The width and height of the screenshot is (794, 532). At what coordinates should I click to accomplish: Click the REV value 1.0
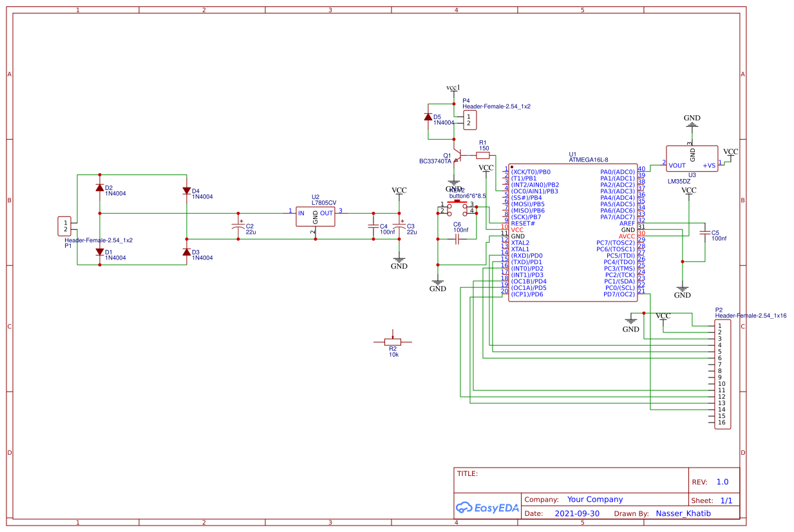click(723, 482)
